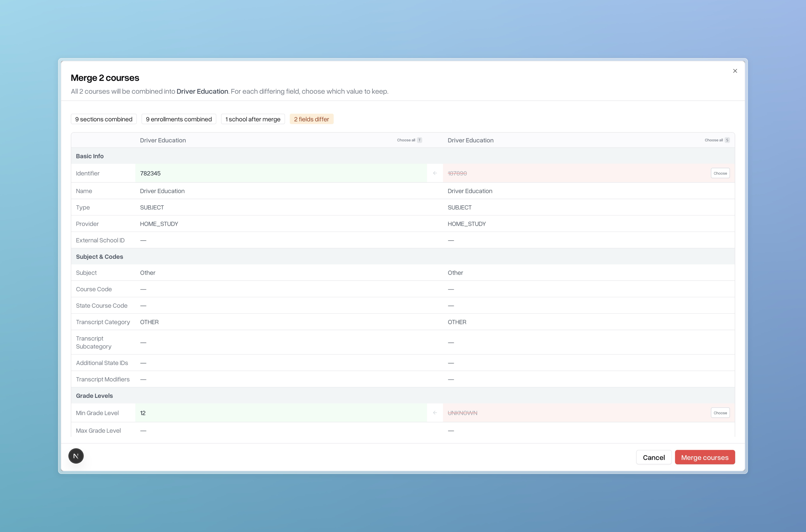Click the Next.js dev tools badge
Viewport: 806px width, 532px height.
pos(76,456)
